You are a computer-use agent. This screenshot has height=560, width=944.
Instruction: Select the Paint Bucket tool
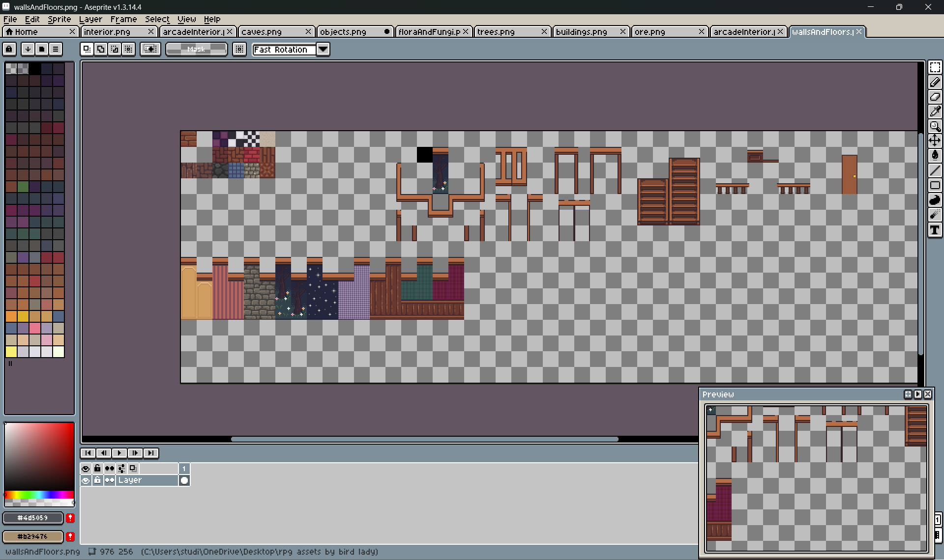coord(935,155)
